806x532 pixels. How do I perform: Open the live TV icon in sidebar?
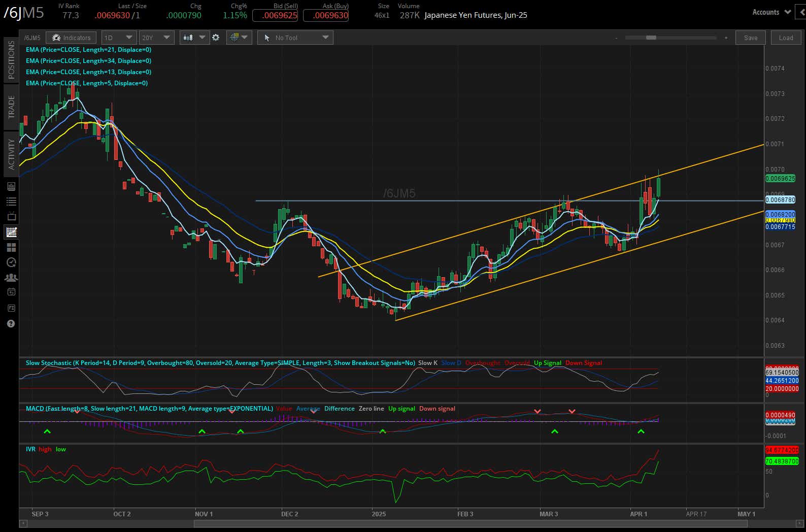(11, 217)
